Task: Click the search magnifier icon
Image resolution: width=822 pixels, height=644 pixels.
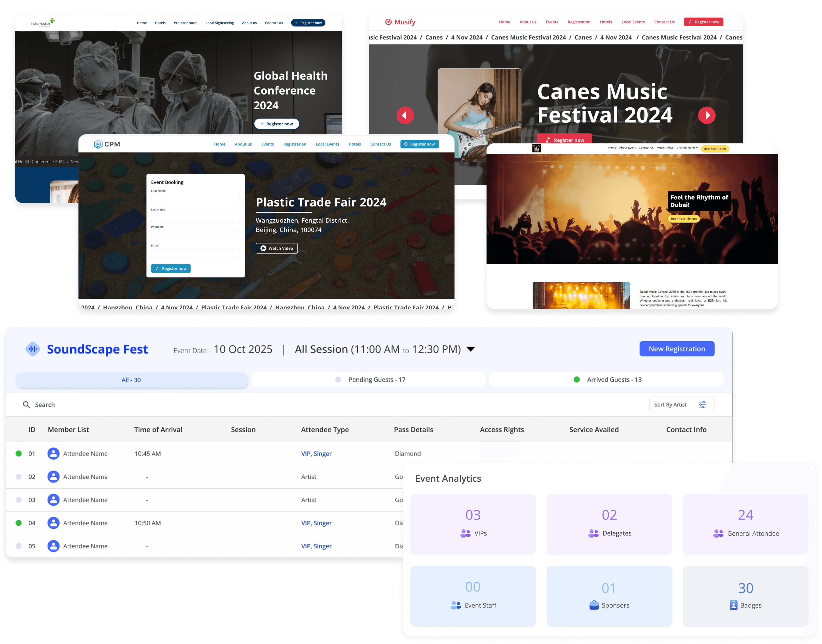Action: [x=26, y=405]
